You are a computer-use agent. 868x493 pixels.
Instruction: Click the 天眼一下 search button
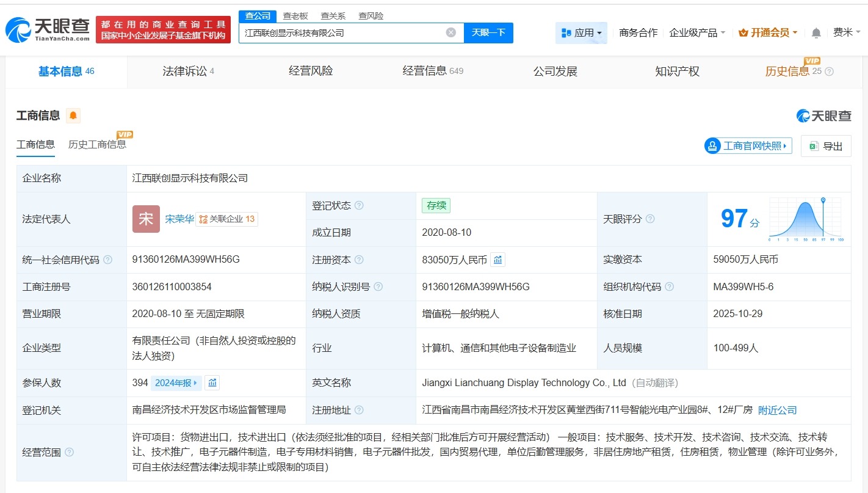click(489, 32)
